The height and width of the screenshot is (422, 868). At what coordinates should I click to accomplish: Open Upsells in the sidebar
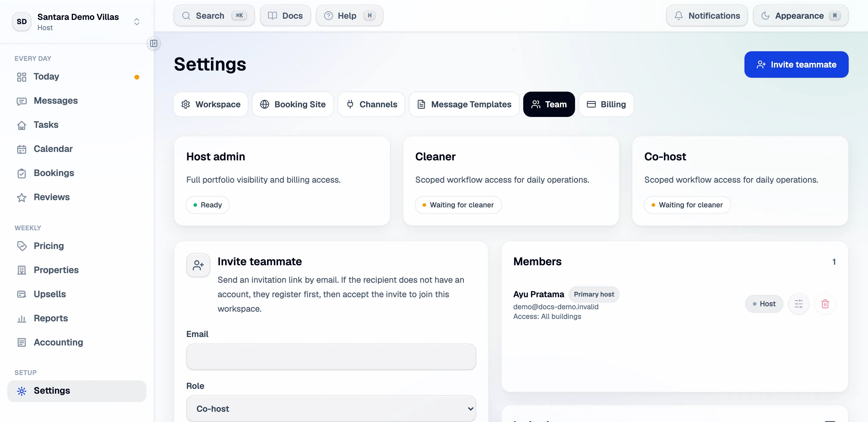click(x=77, y=294)
